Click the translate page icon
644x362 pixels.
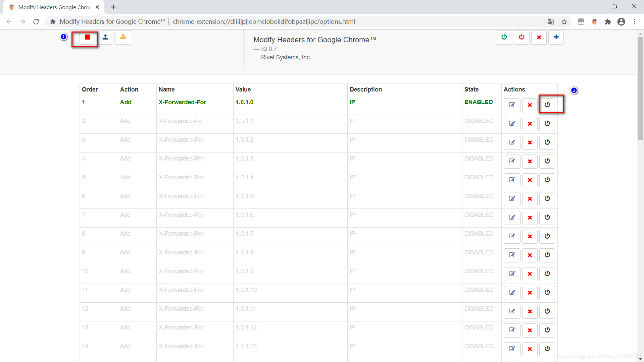pyautogui.click(x=551, y=22)
